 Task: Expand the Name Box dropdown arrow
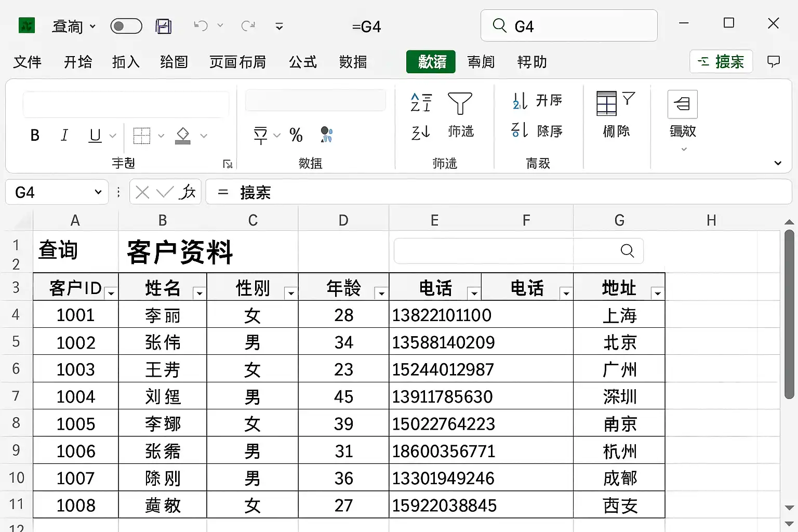point(98,192)
